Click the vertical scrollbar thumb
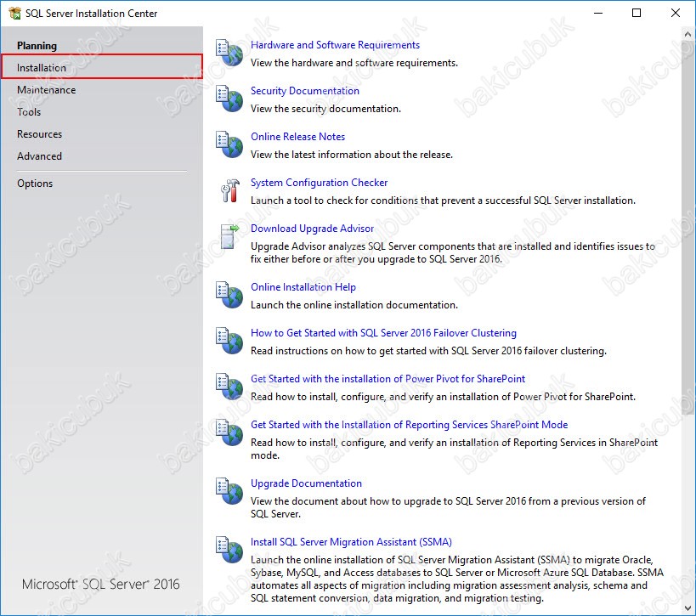 coord(688,227)
